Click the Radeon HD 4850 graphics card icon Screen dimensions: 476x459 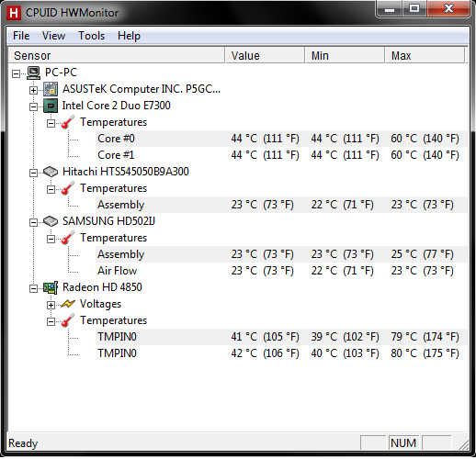[x=51, y=287]
